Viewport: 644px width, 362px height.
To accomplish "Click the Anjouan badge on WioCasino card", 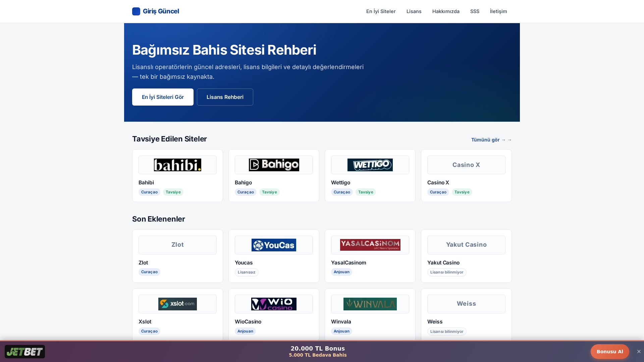I will click(245, 331).
